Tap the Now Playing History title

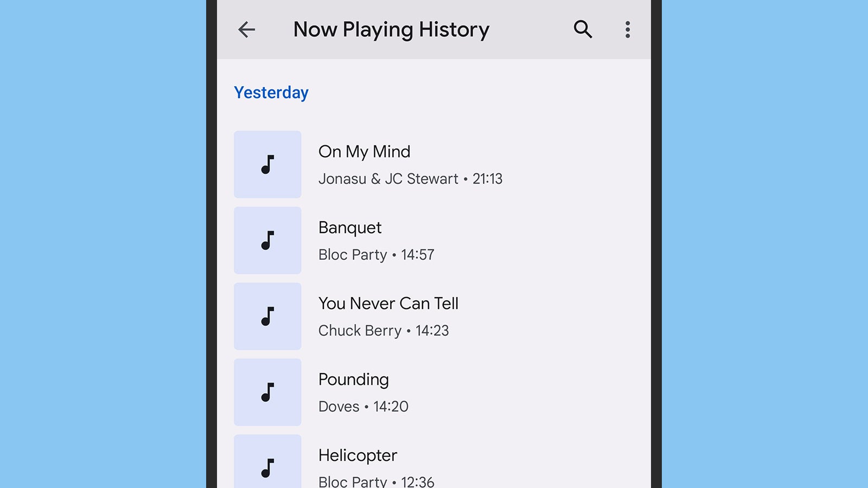click(391, 30)
